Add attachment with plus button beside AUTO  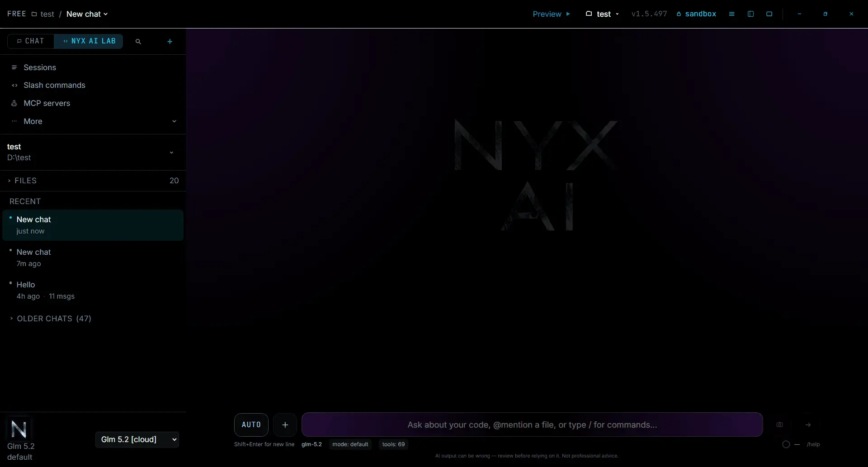[285, 424]
